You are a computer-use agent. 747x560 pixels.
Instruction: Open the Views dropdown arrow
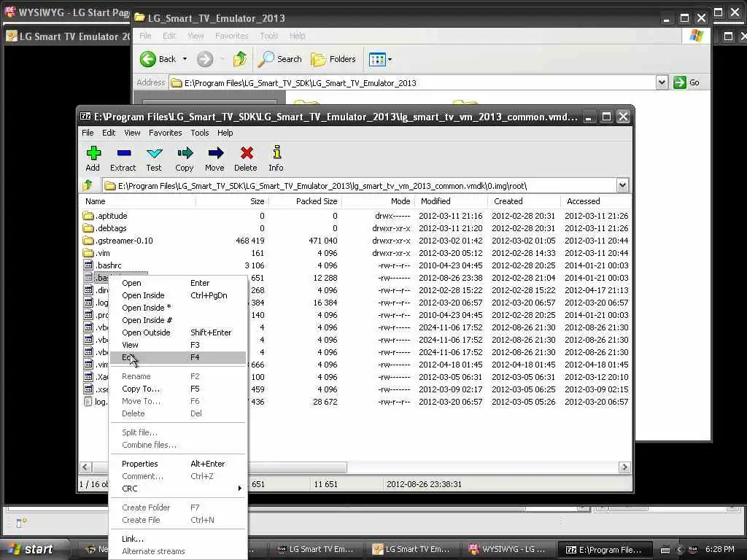(x=390, y=60)
